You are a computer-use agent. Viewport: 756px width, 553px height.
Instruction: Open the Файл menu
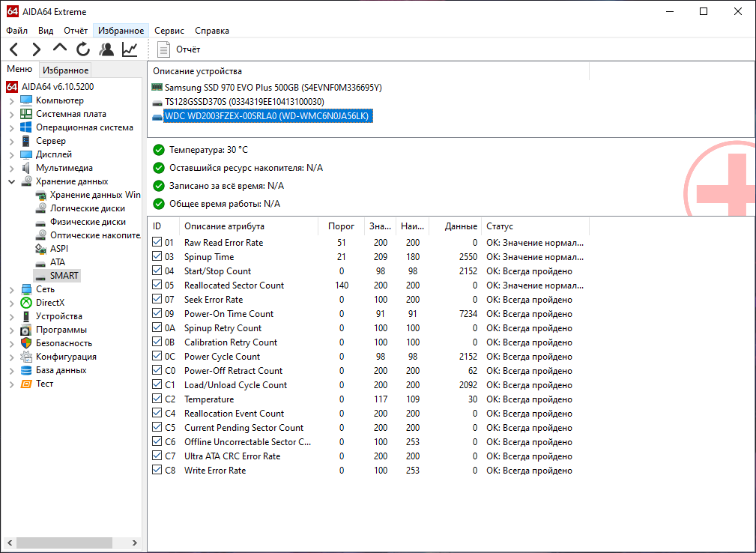point(17,31)
